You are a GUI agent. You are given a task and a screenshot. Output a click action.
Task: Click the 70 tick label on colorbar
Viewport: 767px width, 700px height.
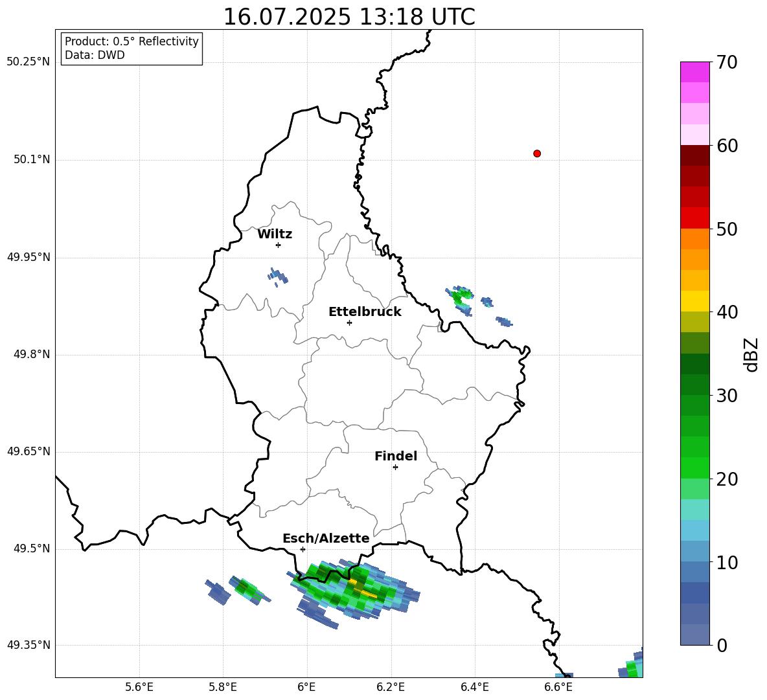point(727,63)
